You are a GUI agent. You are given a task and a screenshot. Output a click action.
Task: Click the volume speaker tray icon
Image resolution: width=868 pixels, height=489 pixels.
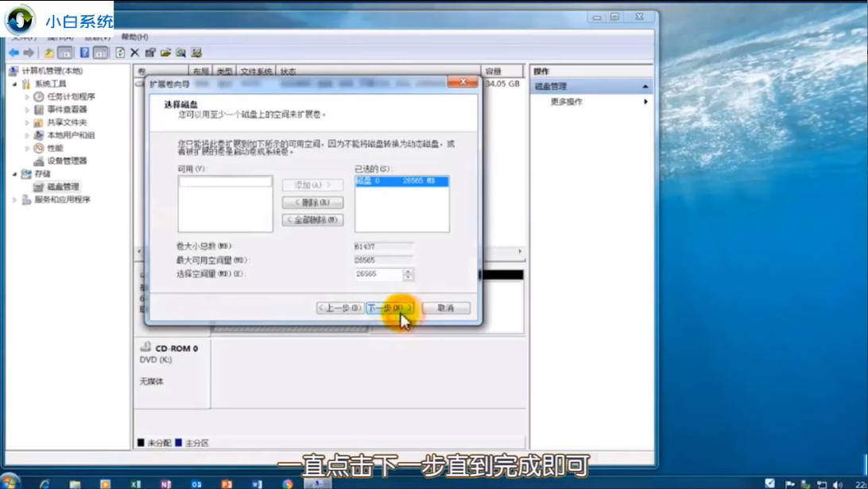tap(837, 484)
